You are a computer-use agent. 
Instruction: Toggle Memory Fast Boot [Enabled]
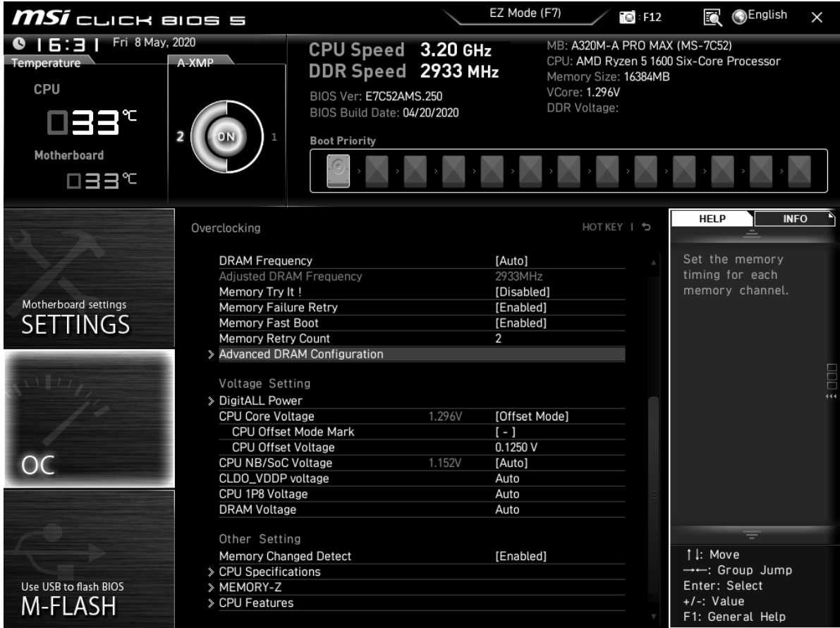pyautogui.click(x=422, y=323)
